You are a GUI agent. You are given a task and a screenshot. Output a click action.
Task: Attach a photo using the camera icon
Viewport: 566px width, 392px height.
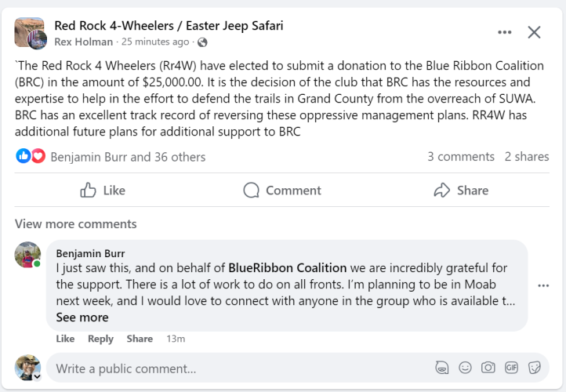click(x=488, y=368)
